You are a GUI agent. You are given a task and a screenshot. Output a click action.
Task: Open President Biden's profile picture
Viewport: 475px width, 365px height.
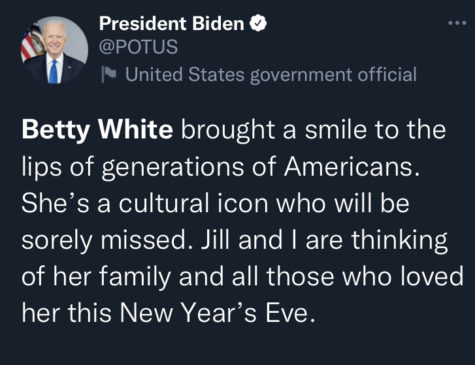[55, 49]
